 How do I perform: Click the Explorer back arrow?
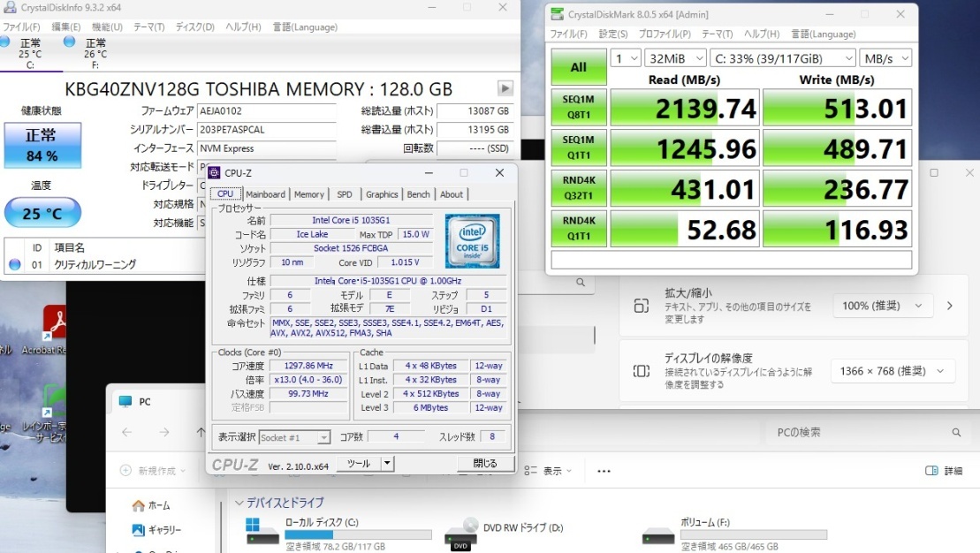(127, 432)
